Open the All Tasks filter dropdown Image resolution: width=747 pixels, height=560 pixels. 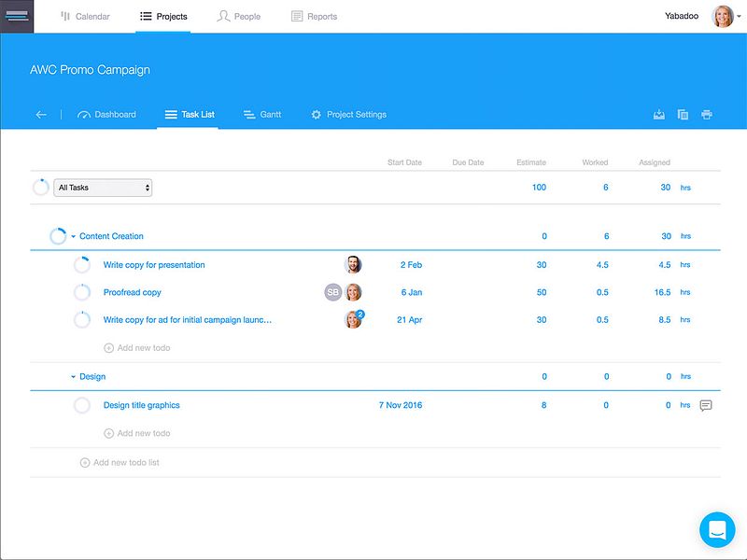pyautogui.click(x=103, y=188)
